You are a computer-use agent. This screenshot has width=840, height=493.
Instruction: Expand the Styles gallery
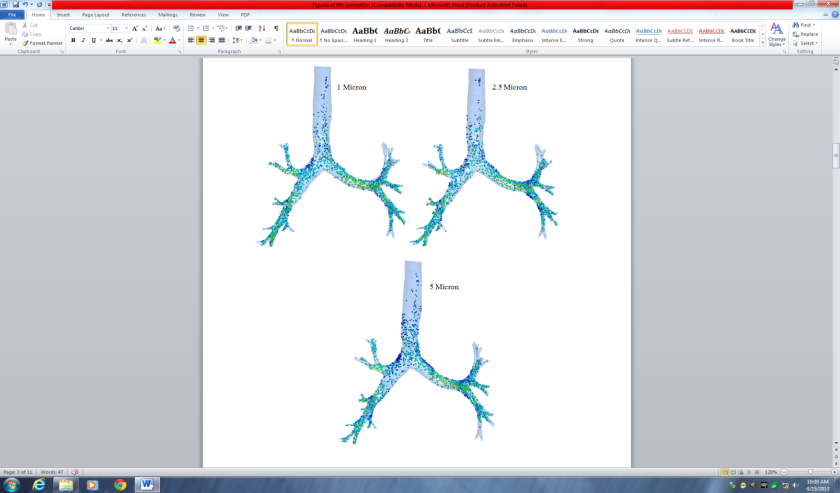761,42
